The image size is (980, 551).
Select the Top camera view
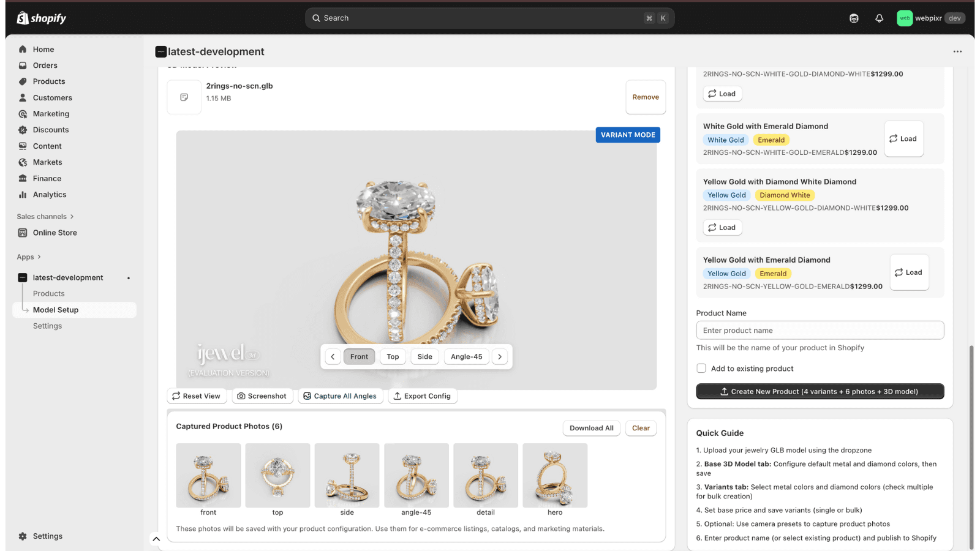click(x=393, y=357)
